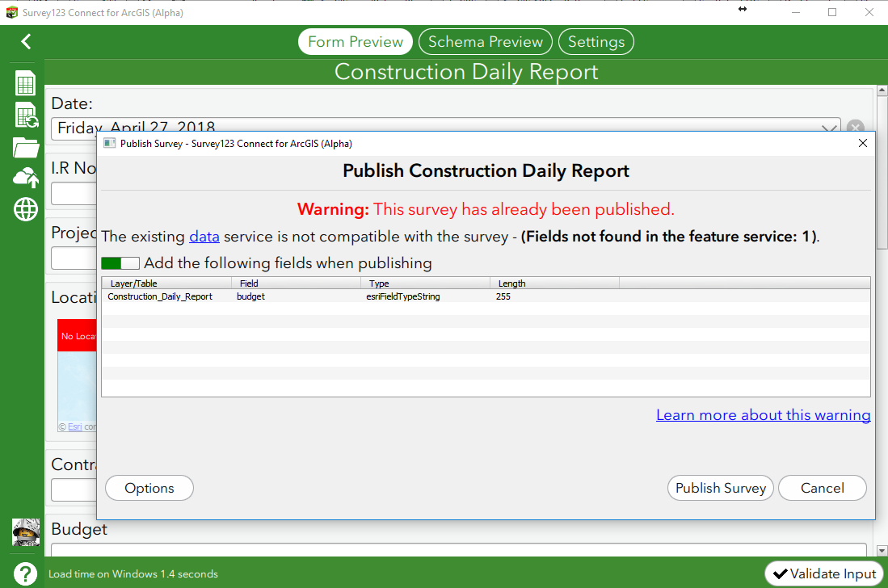Switch to the Schema Preview tab
The width and height of the screenshot is (888, 588).
[x=486, y=42]
